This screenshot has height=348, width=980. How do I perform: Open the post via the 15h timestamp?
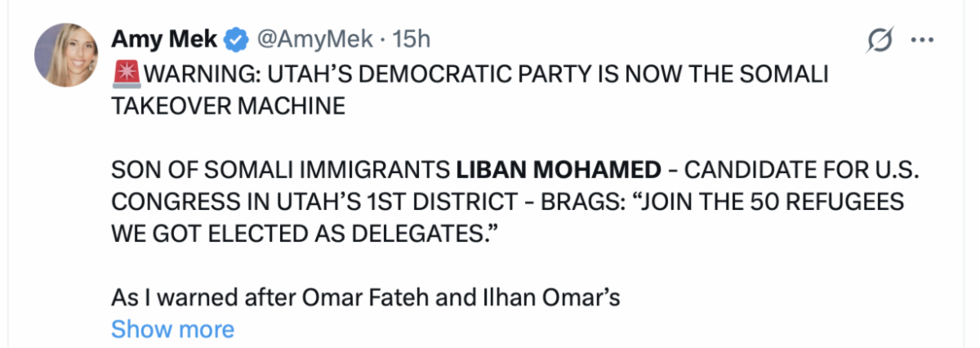411,38
